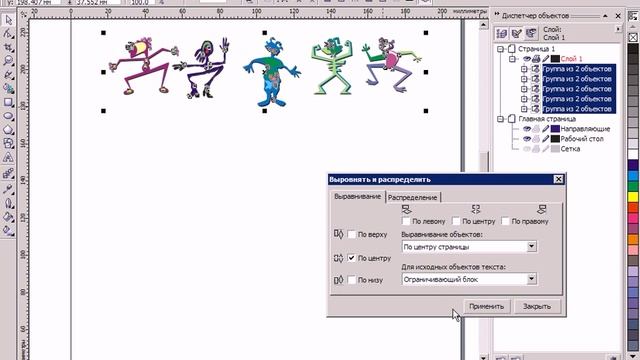Click Edit Across Layers icon in object manager
The image size is (640, 360).
click(x=516, y=33)
